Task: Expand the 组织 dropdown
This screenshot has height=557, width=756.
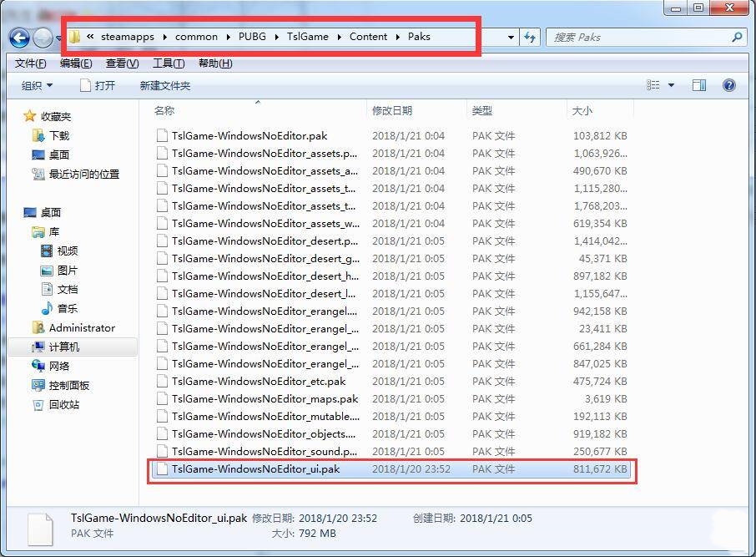Action: click(x=37, y=85)
